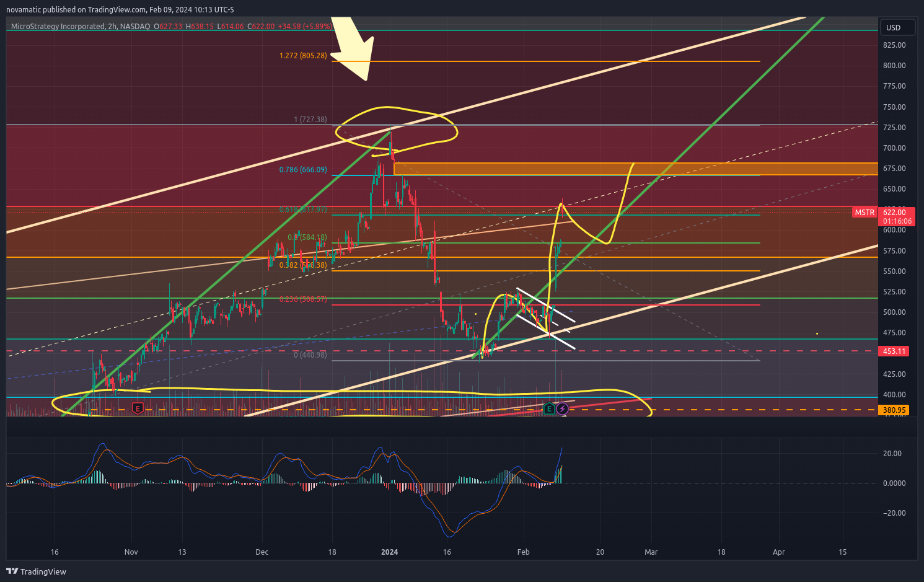Click the Nov date on time axis
The width and height of the screenshot is (924, 582).
coord(131,552)
